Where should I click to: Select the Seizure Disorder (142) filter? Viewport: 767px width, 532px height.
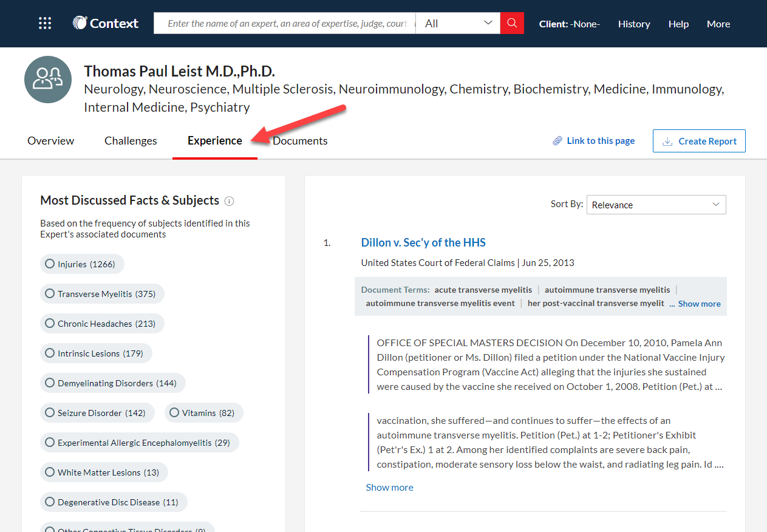(x=97, y=413)
